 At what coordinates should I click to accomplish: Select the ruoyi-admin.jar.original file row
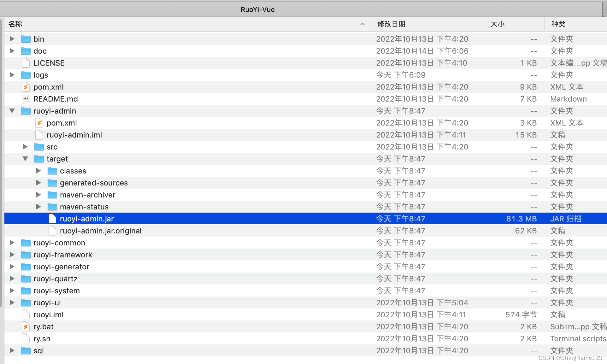[x=101, y=231]
